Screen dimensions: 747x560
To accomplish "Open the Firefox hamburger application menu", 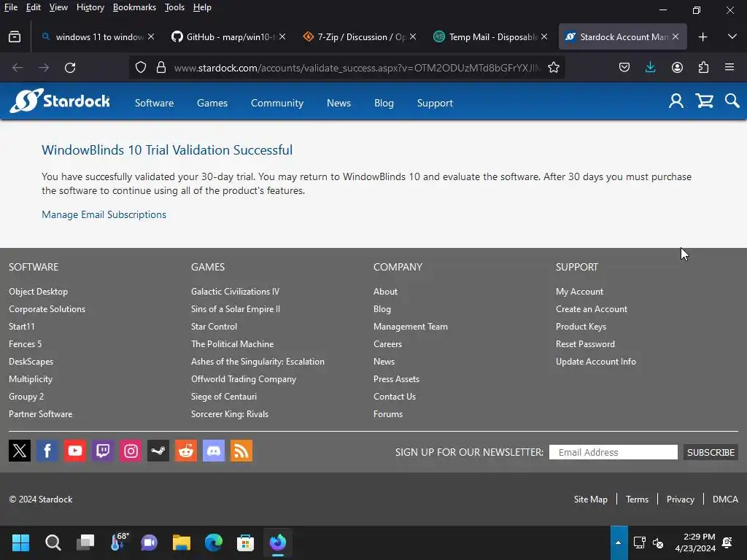I will pyautogui.click(x=729, y=68).
